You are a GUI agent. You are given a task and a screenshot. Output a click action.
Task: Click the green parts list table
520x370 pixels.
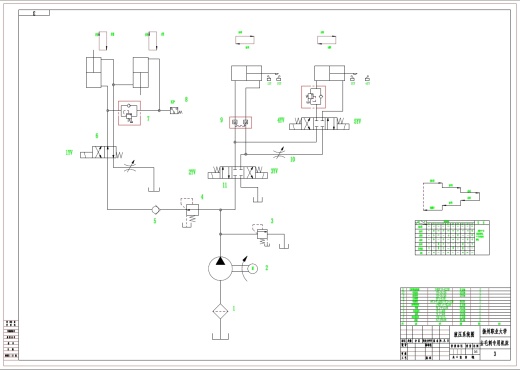click(455, 306)
